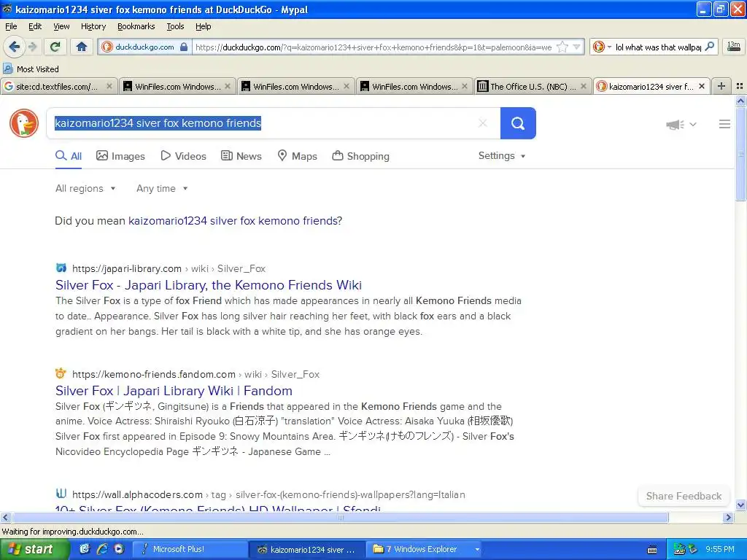Open the megaphone notifications dropdown

tap(681, 124)
